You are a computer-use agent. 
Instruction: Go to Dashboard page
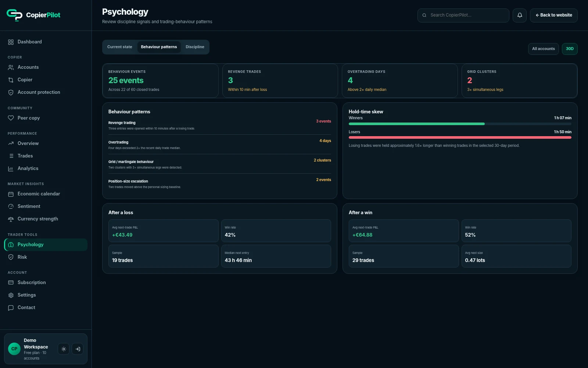coord(46,42)
